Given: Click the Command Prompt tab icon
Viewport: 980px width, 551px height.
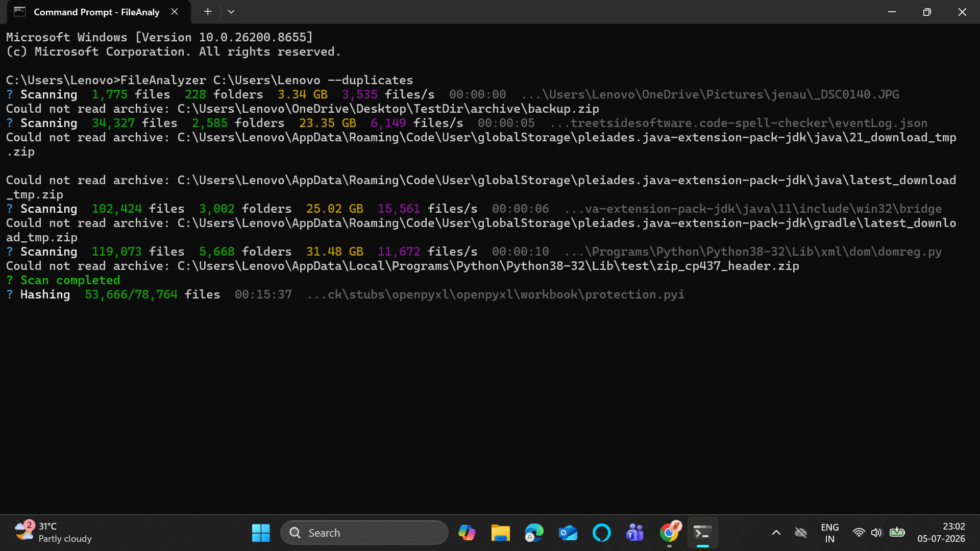Looking at the screenshot, I should pyautogui.click(x=20, y=12).
